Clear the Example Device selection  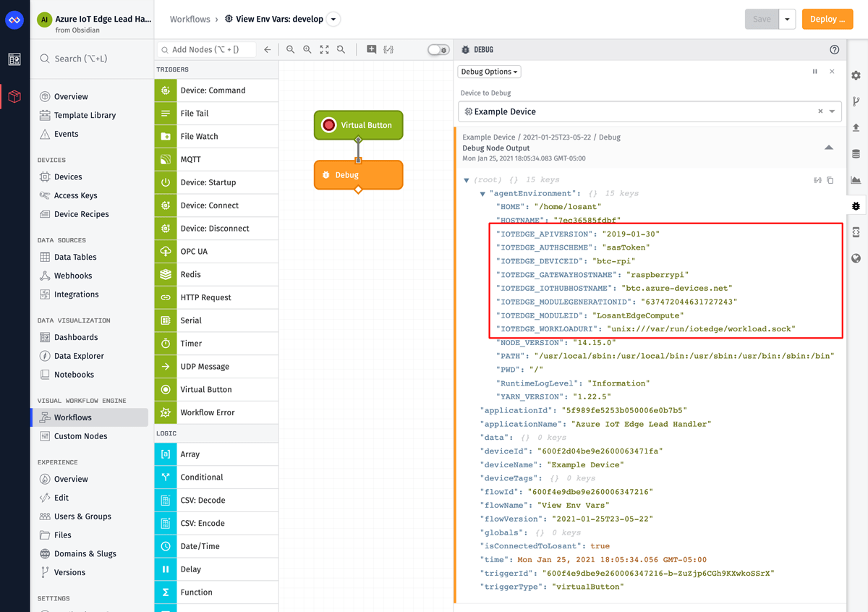click(x=820, y=111)
